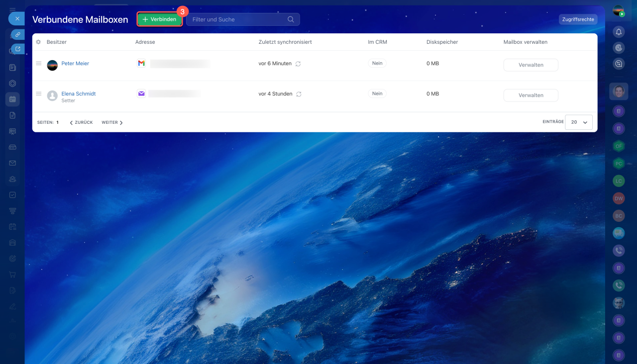Open the LC contact avatar in right panel

pos(619,181)
